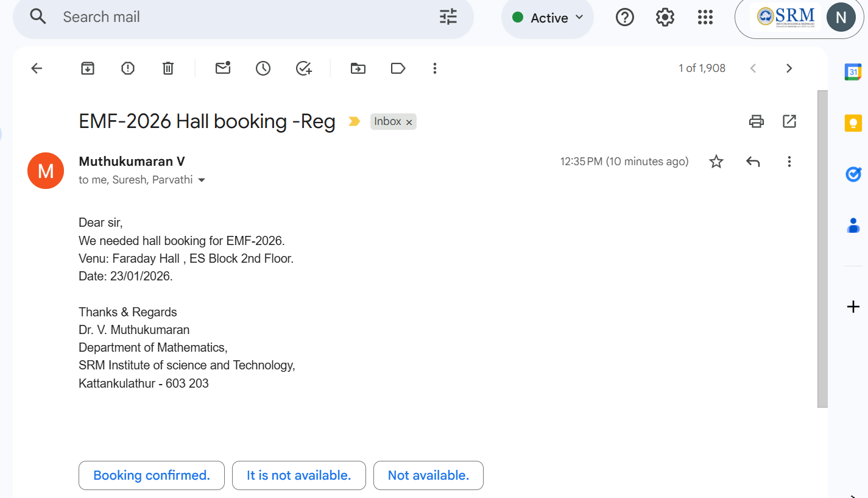The image size is (868, 498).
Task: Click the Search mail field
Action: click(x=244, y=17)
